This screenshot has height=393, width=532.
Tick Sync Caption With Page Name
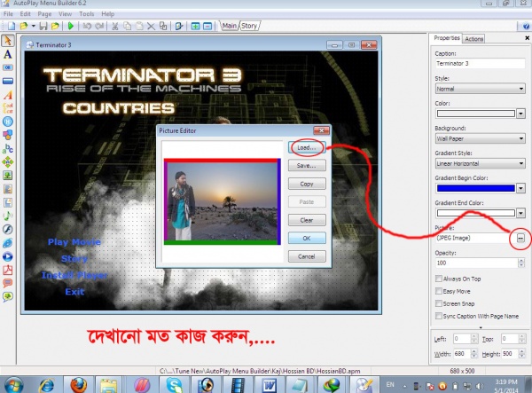439,316
